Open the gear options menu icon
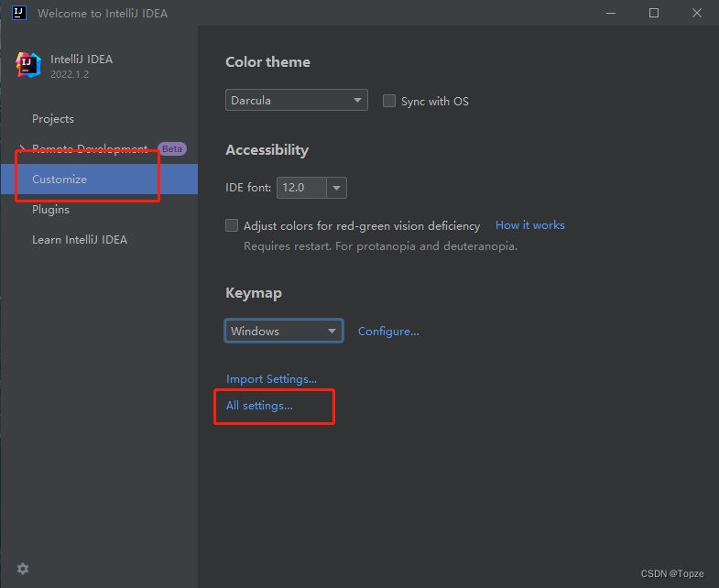 [x=23, y=569]
